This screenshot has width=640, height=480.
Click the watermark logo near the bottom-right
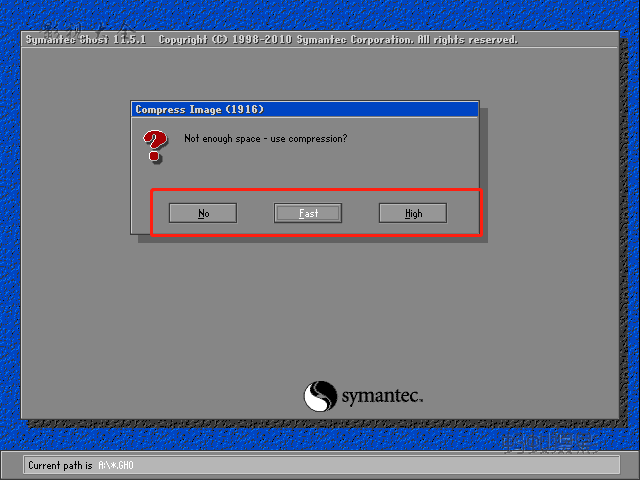(x=551, y=444)
